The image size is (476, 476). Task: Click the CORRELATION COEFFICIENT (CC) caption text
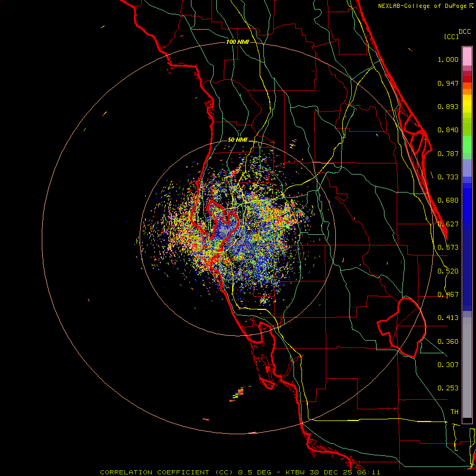point(167,472)
